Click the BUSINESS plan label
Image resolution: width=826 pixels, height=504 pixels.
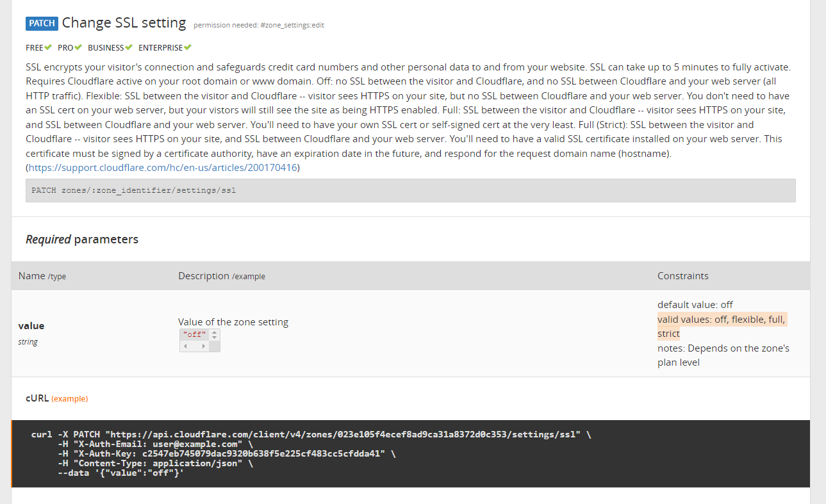(x=106, y=48)
